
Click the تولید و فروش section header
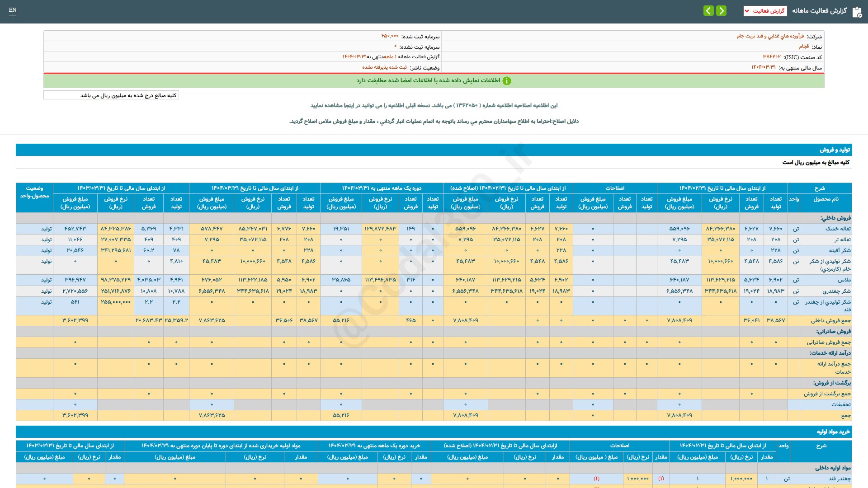(434, 150)
